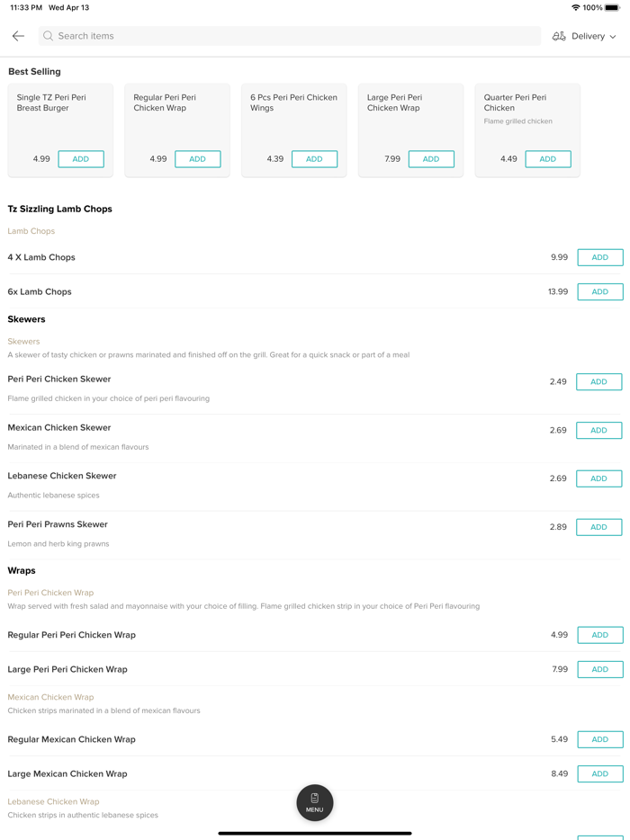Viewport: 630px width, 840px height.
Task: Click the search magnifier icon
Action: (49, 36)
